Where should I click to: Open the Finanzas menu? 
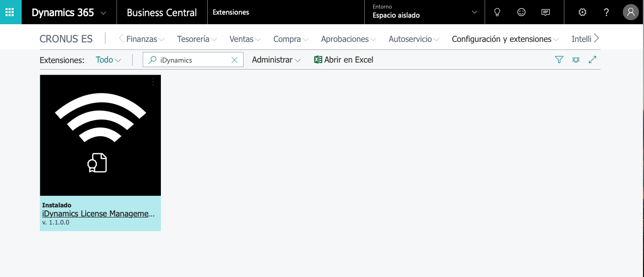pos(146,39)
